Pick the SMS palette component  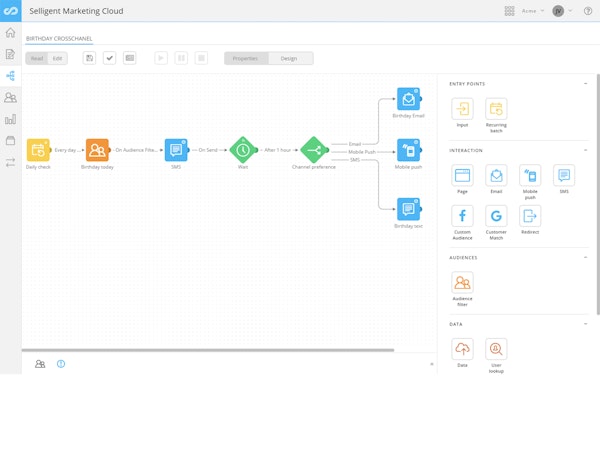point(564,176)
